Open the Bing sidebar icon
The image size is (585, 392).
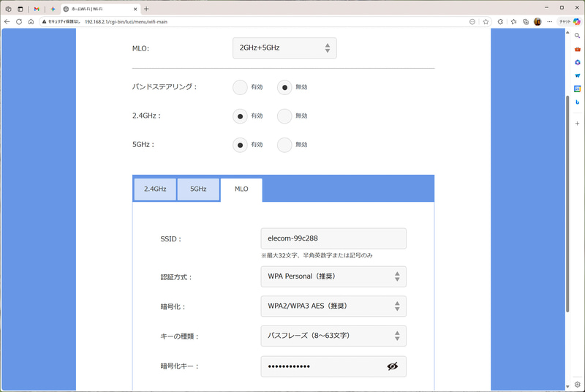click(x=577, y=102)
